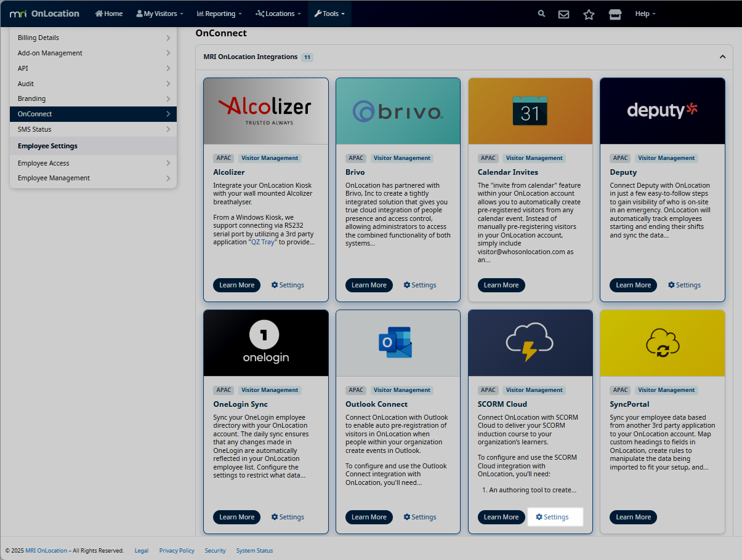The height and width of the screenshot is (560, 742).
Task: Click the Deputy logo thumbnail
Action: coord(662,111)
